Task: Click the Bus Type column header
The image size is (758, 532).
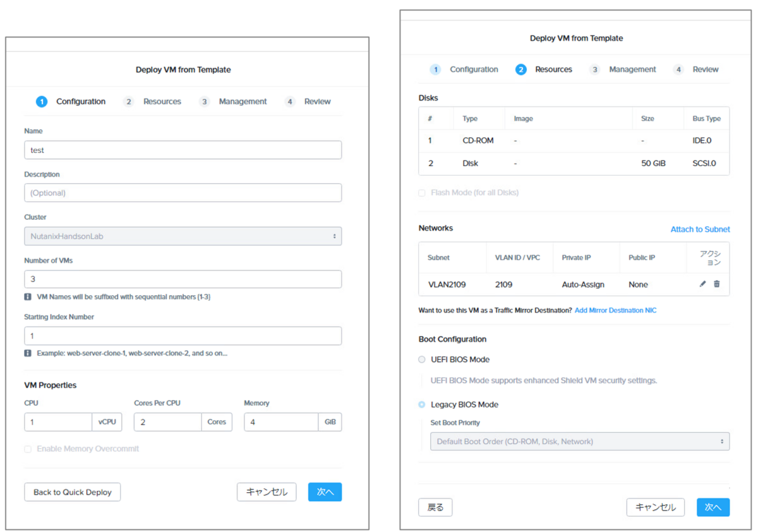Action: coord(707,119)
